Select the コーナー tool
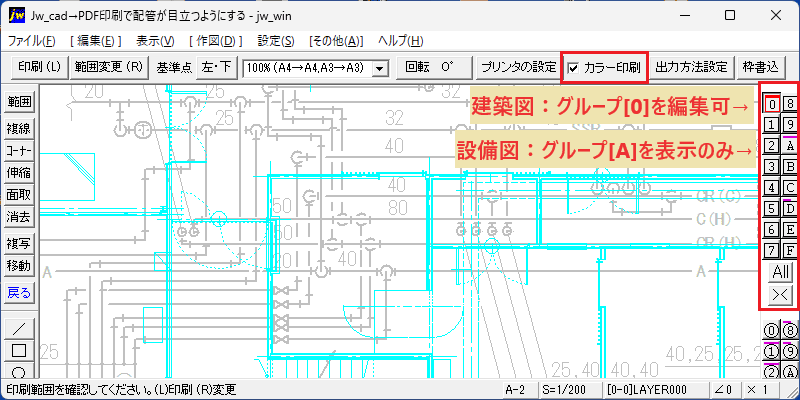Viewport: 800px width, 400px height. [19, 151]
